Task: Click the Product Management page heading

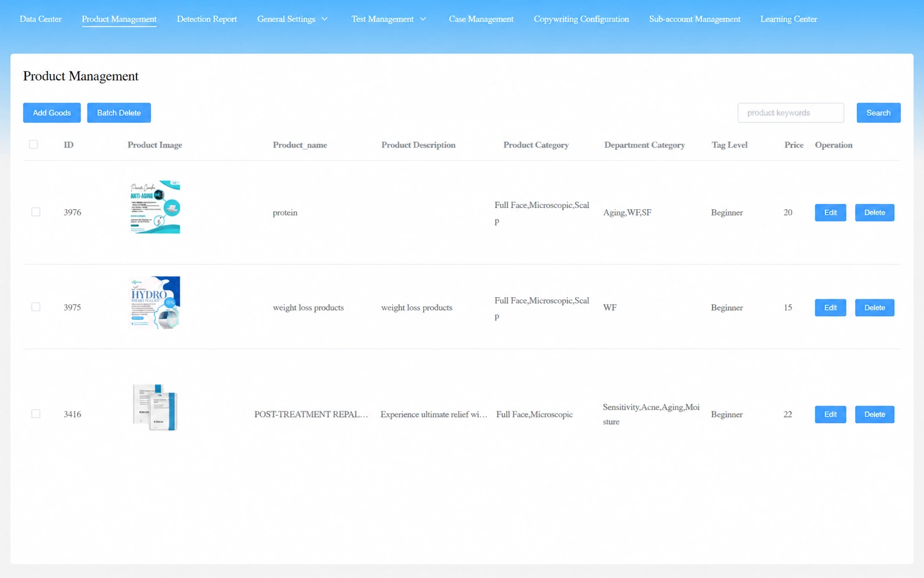Action: (81, 76)
